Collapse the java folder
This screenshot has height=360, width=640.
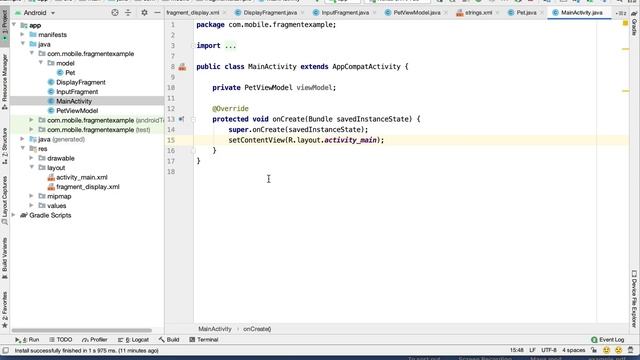point(22,44)
